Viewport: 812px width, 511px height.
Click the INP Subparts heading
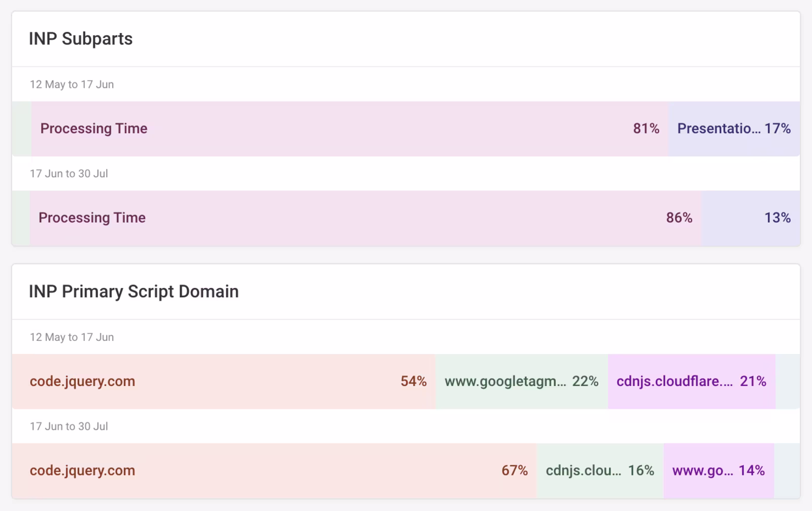81,39
